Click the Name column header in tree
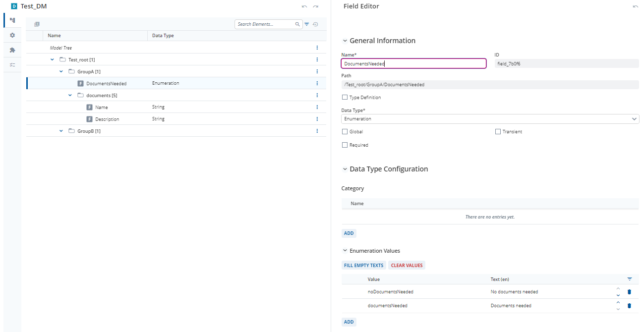This screenshot has width=644, height=332. click(54, 36)
